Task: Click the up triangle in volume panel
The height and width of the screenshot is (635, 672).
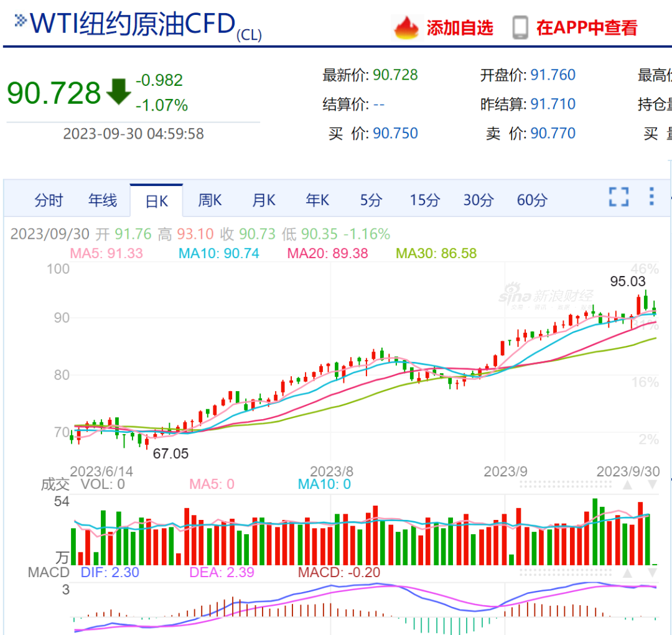Action: [x=627, y=484]
